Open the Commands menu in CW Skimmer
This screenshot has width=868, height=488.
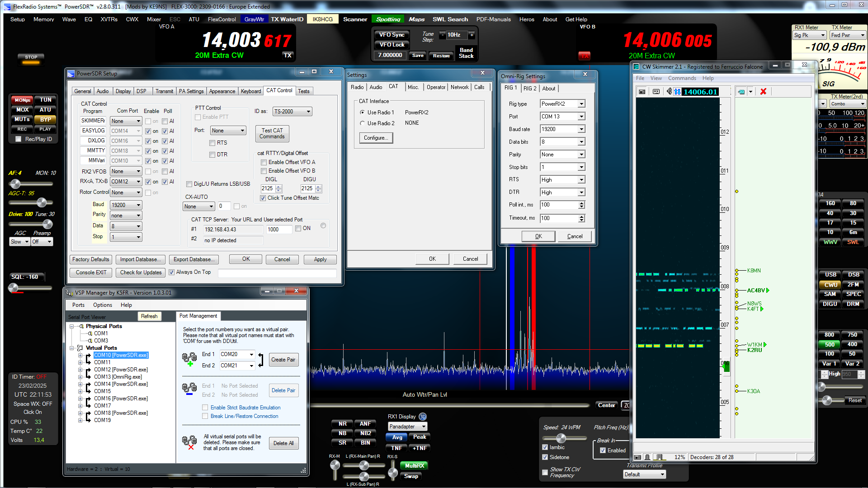click(x=682, y=78)
